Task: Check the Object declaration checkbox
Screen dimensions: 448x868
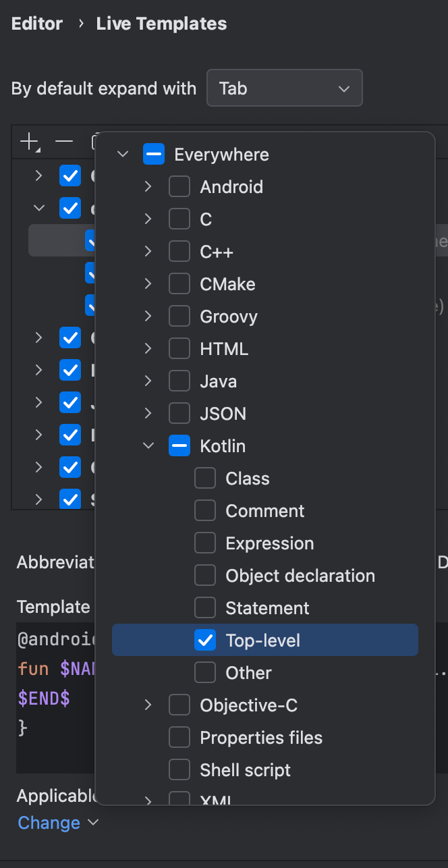Action: click(x=205, y=576)
